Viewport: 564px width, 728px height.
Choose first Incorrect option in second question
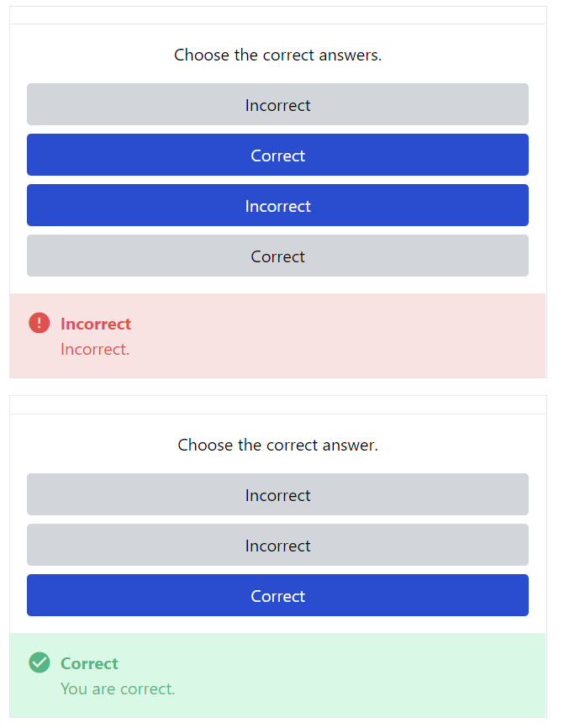click(x=277, y=494)
